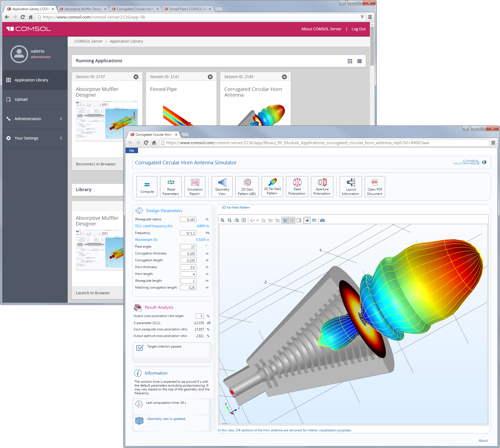Click the back window's vertical scrollbar
The height and width of the screenshot is (448, 500).
pyautogui.click(x=372, y=46)
